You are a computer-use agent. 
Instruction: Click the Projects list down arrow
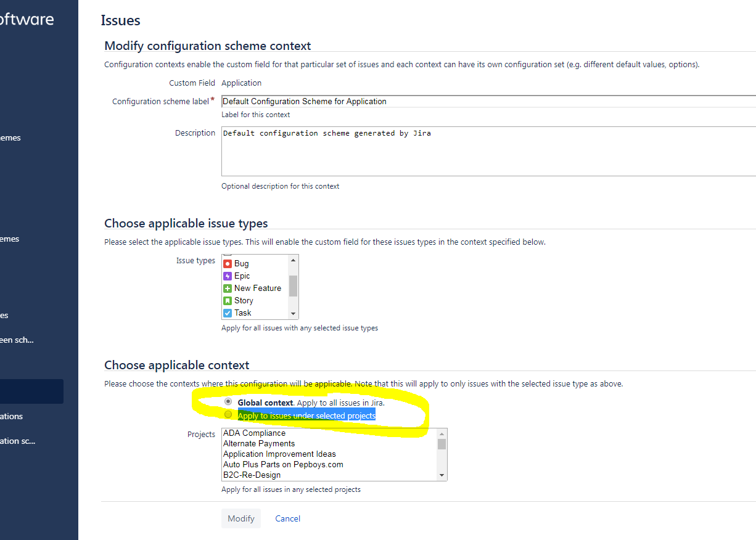442,475
